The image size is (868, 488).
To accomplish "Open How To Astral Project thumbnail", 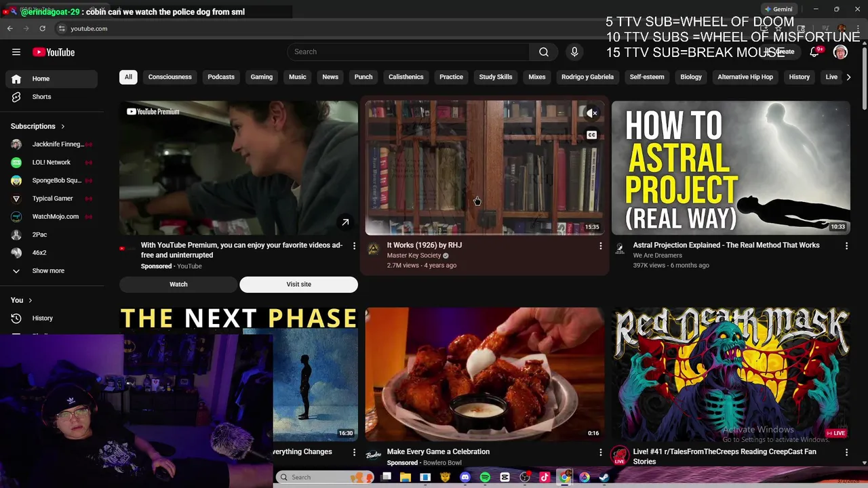I will tap(730, 168).
